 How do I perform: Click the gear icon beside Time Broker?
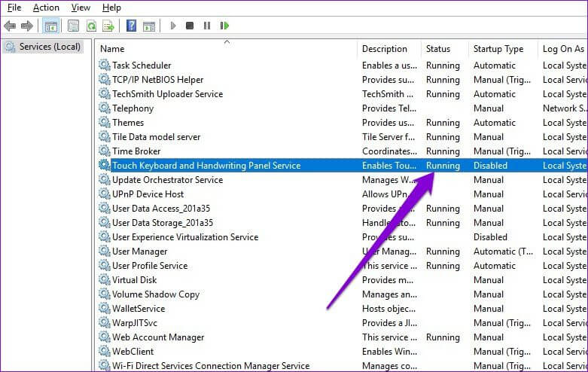[104, 151]
